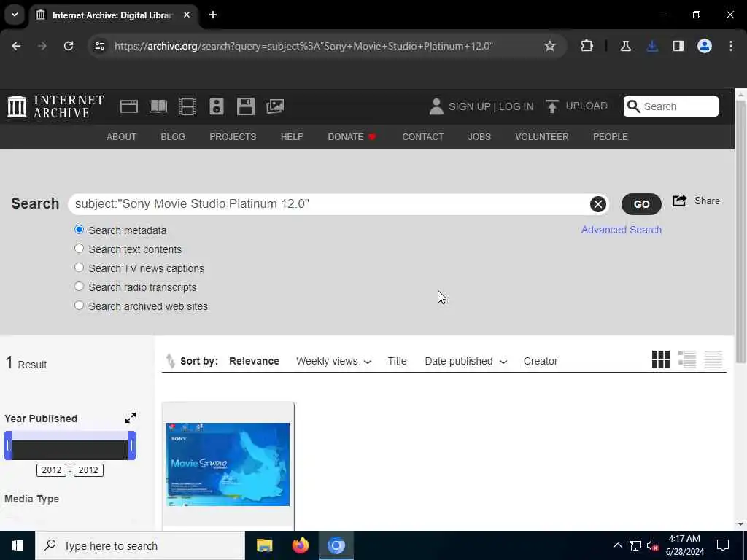This screenshot has width=747, height=560.
Task: Show hidden system tray icons
Action: click(617, 545)
